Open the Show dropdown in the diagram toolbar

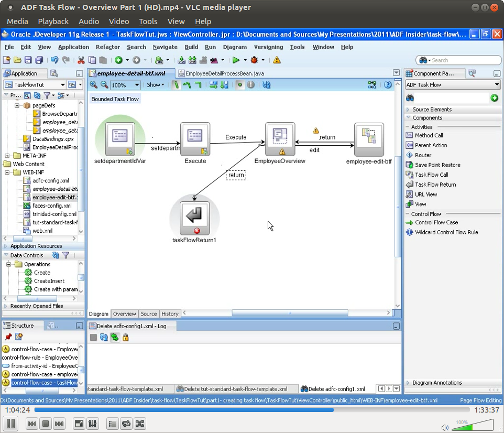click(x=156, y=84)
